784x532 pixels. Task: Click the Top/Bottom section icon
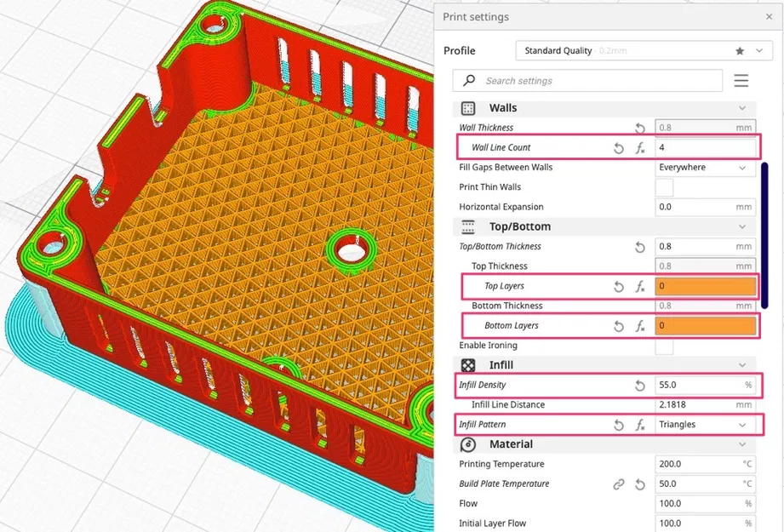468,227
